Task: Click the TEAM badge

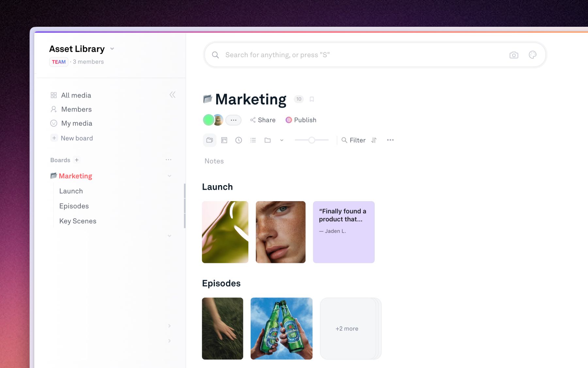Action: tap(59, 62)
